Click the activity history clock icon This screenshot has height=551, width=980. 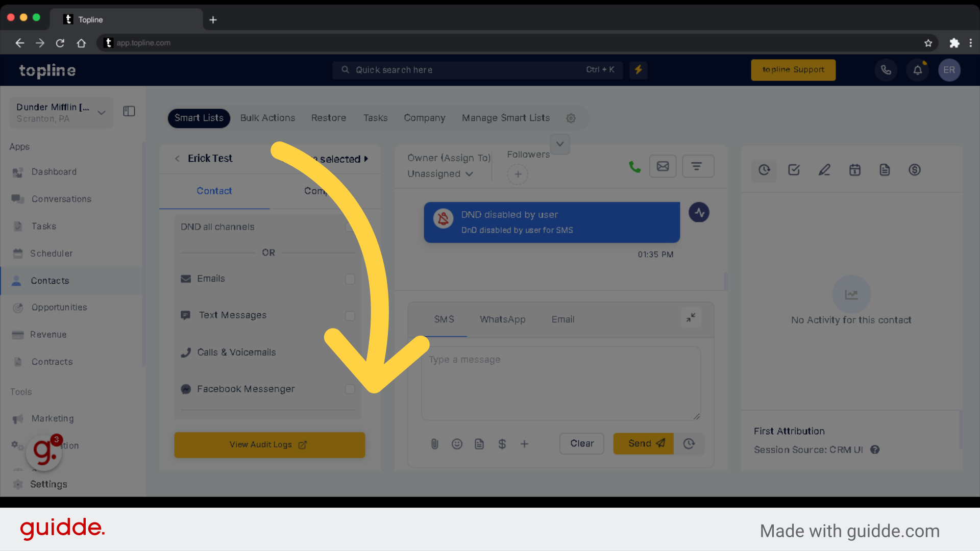coord(764,169)
